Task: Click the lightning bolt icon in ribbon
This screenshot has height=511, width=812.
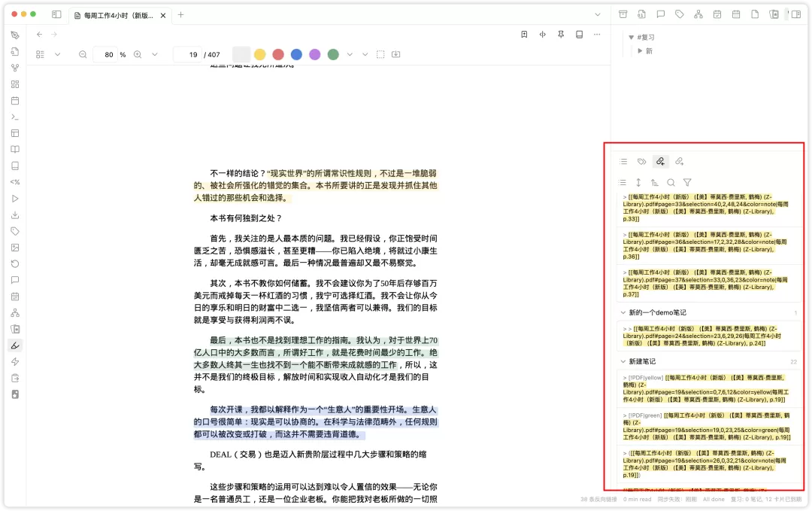Action: (x=15, y=362)
